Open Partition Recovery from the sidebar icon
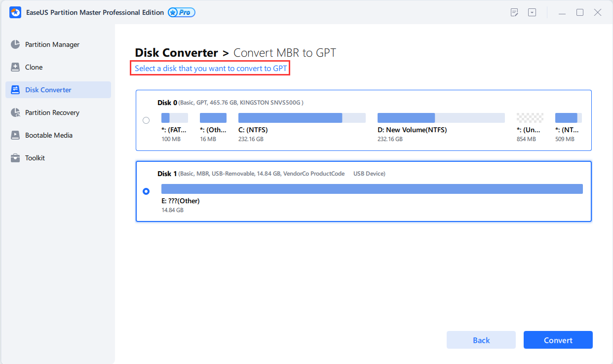Image resolution: width=613 pixels, height=364 pixels. (16, 112)
